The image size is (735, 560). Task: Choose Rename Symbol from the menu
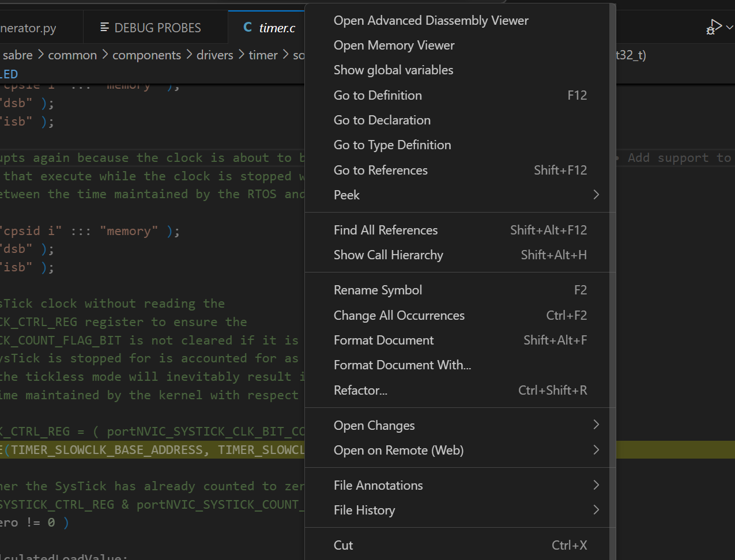coord(378,290)
